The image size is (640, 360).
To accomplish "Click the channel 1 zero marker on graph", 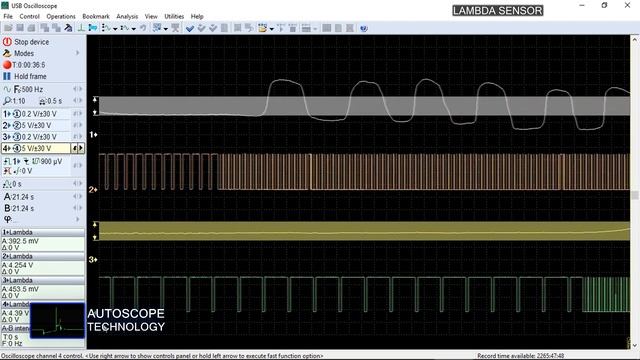I will (x=93, y=134).
